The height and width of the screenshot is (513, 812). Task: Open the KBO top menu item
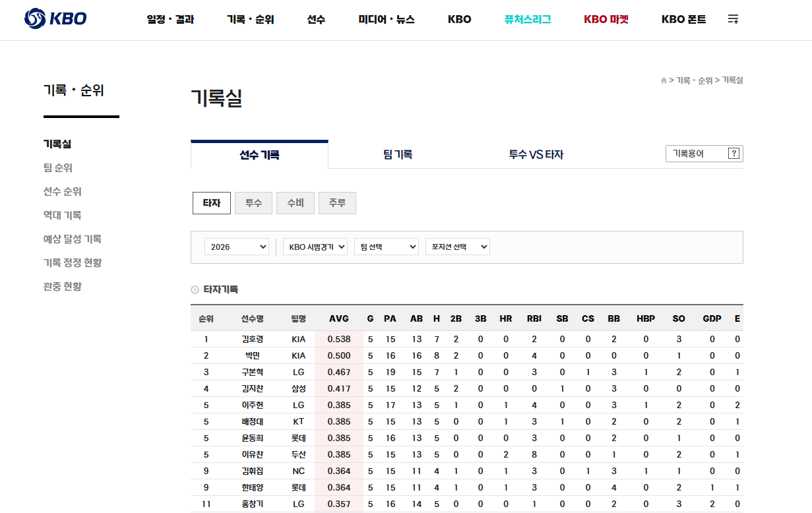coord(460,20)
